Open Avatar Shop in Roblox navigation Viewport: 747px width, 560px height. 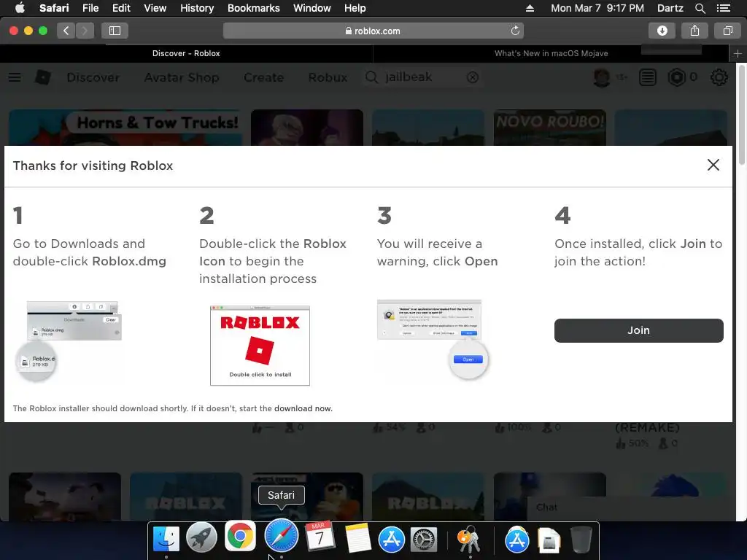click(182, 77)
